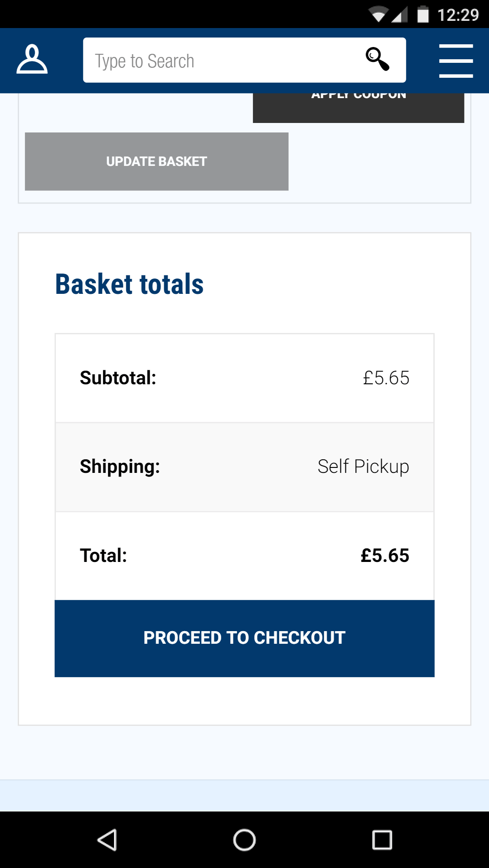
Task: Open the Android recent apps square
Action: click(x=382, y=840)
